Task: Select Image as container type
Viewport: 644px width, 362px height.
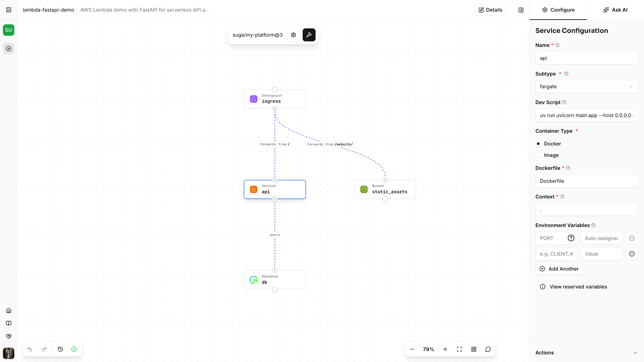Action: point(539,155)
